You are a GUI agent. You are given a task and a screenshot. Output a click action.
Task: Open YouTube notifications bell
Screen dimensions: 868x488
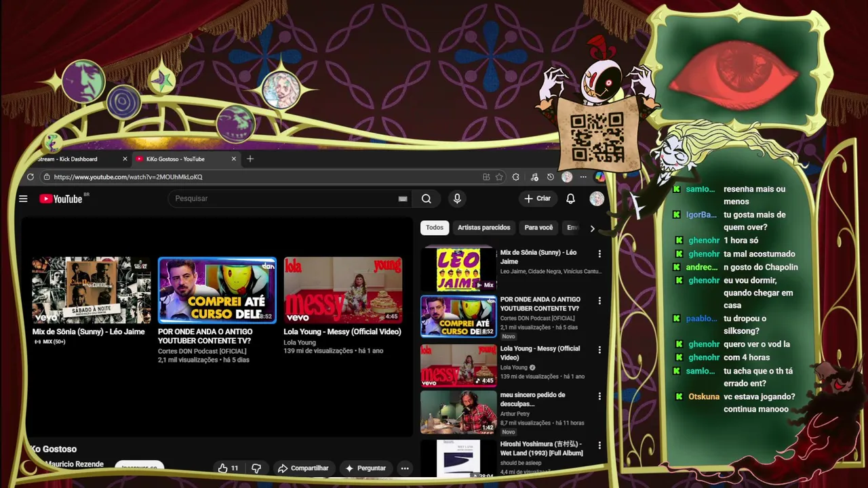tap(570, 199)
